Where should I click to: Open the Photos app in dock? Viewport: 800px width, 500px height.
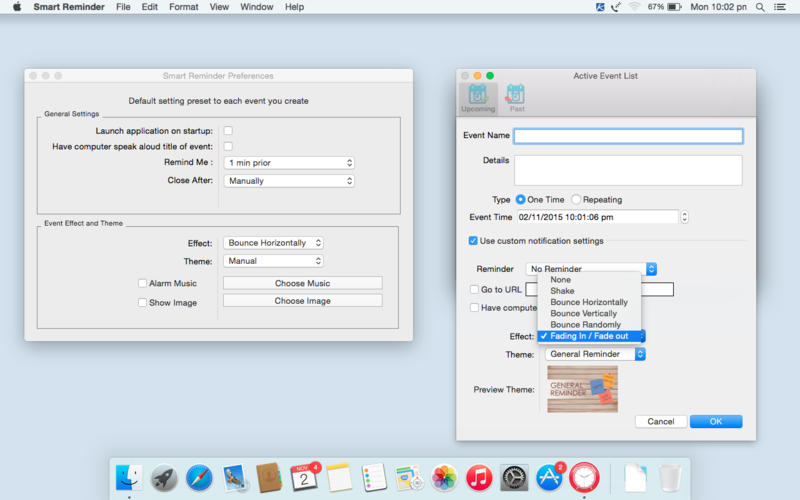click(444, 477)
